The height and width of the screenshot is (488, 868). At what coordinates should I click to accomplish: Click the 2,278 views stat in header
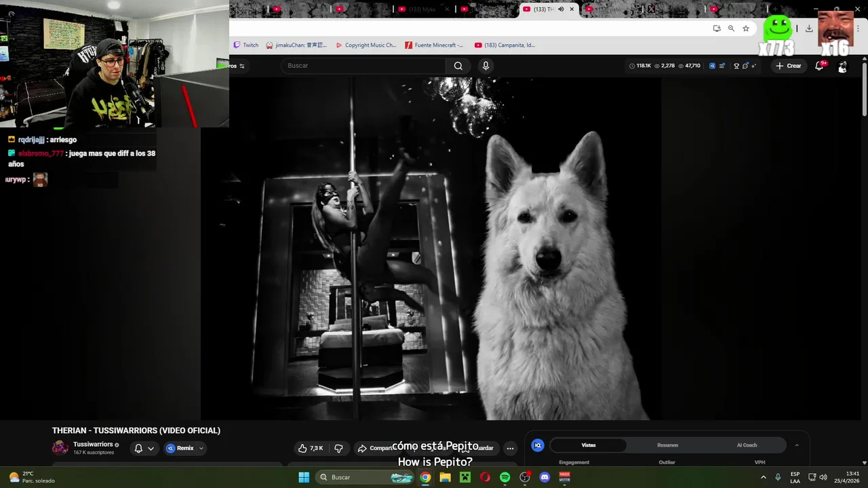coord(665,66)
